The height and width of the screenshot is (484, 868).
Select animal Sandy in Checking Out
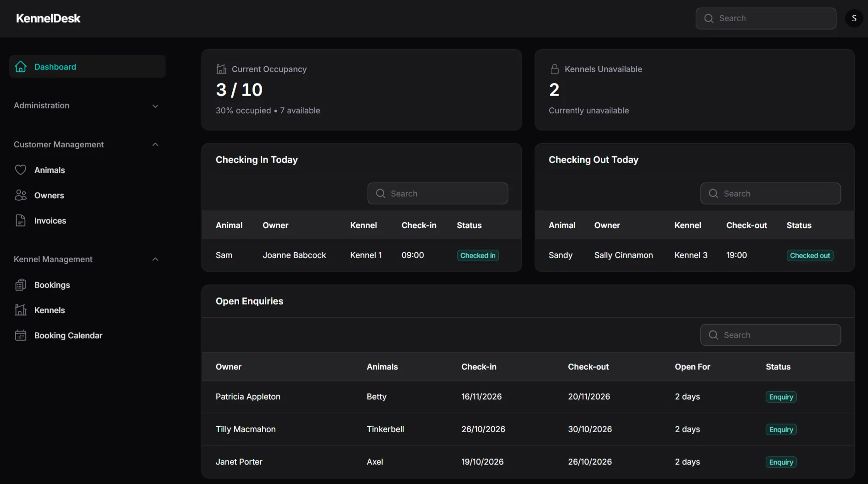pos(560,255)
